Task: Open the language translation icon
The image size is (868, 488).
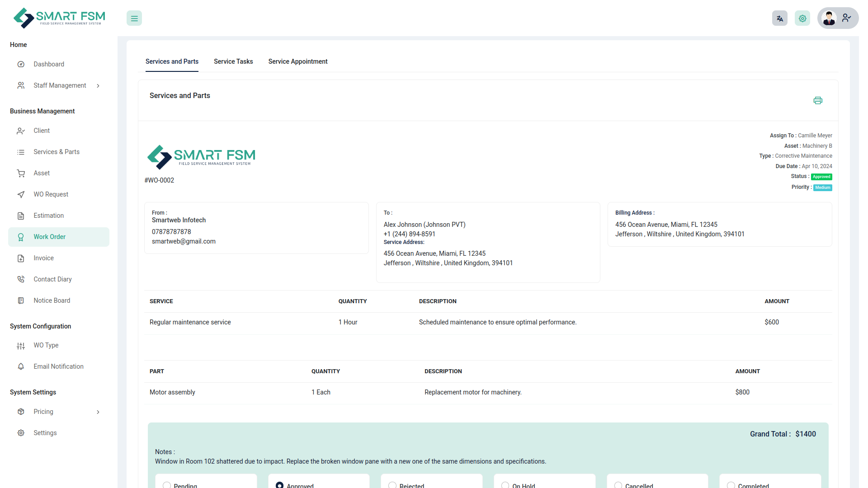Action: click(x=779, y=18)
